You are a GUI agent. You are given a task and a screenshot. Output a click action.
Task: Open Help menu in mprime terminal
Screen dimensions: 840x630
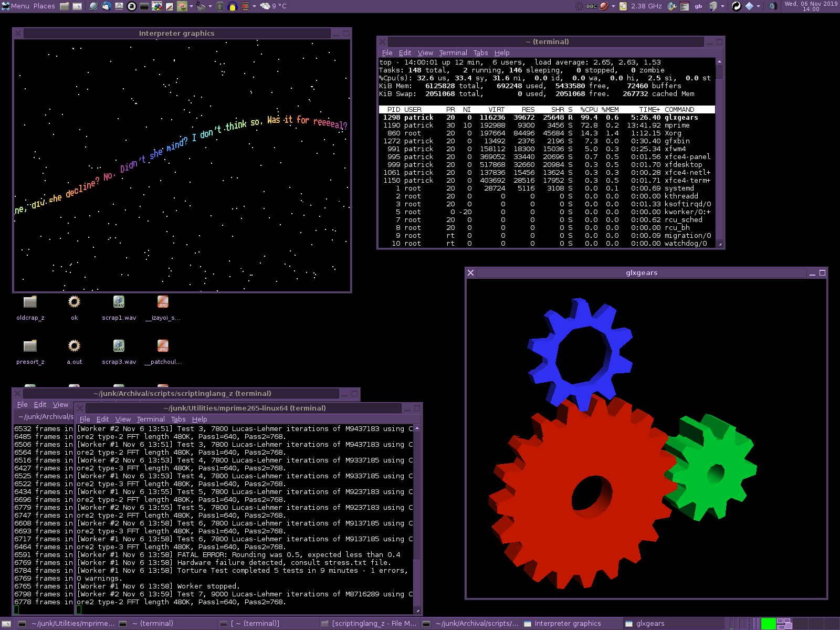coord(199,419)
